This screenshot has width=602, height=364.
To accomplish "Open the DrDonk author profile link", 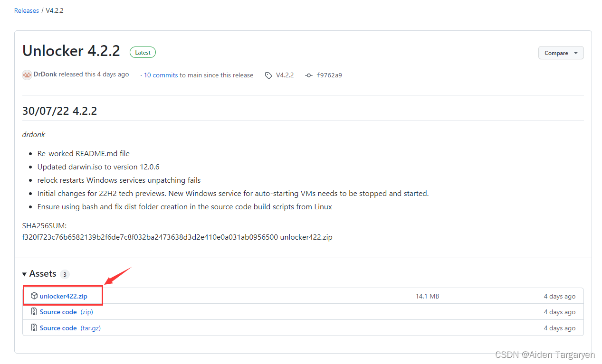I will (x=46, y=75).
